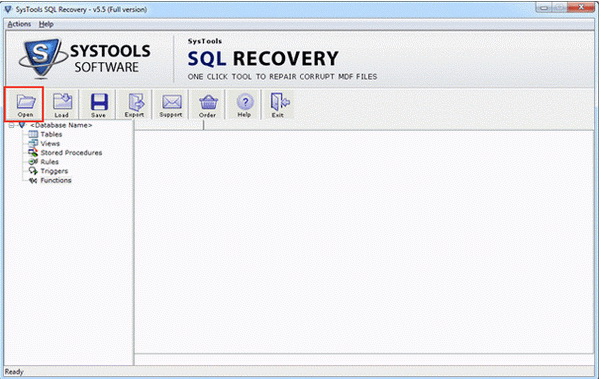
Task: Click the Rules icon in the tree
Action: click(33, 162)
